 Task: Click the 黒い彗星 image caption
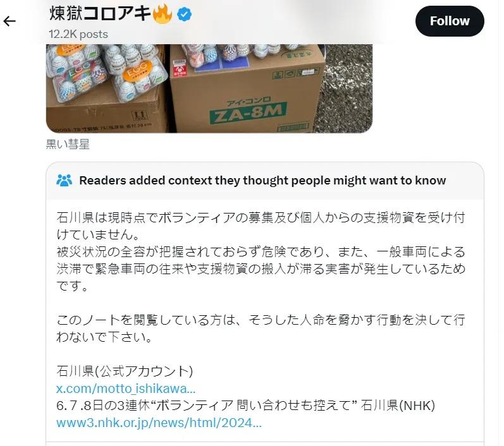click(68, 144)
